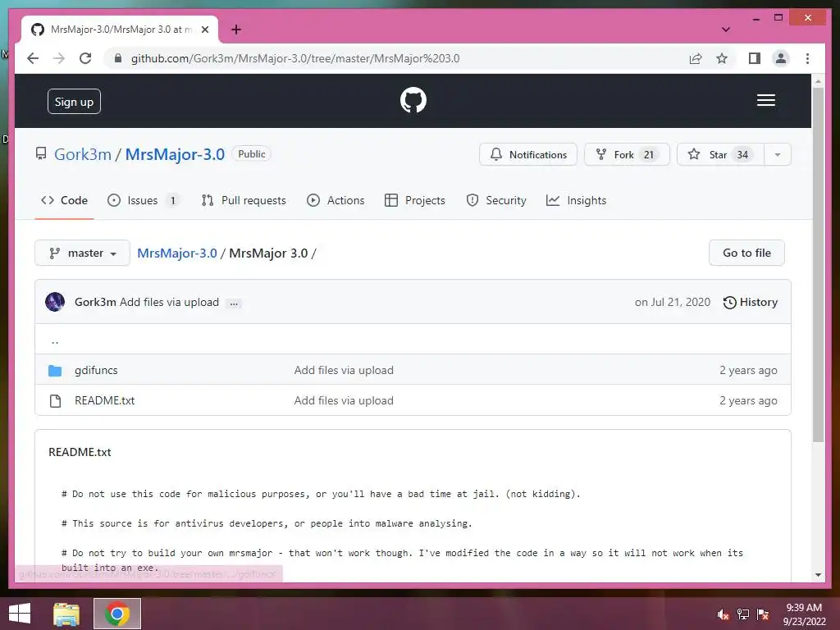Click the network tray icon
The height and width of the screenshot is (630, 840).
coord(743,614)
